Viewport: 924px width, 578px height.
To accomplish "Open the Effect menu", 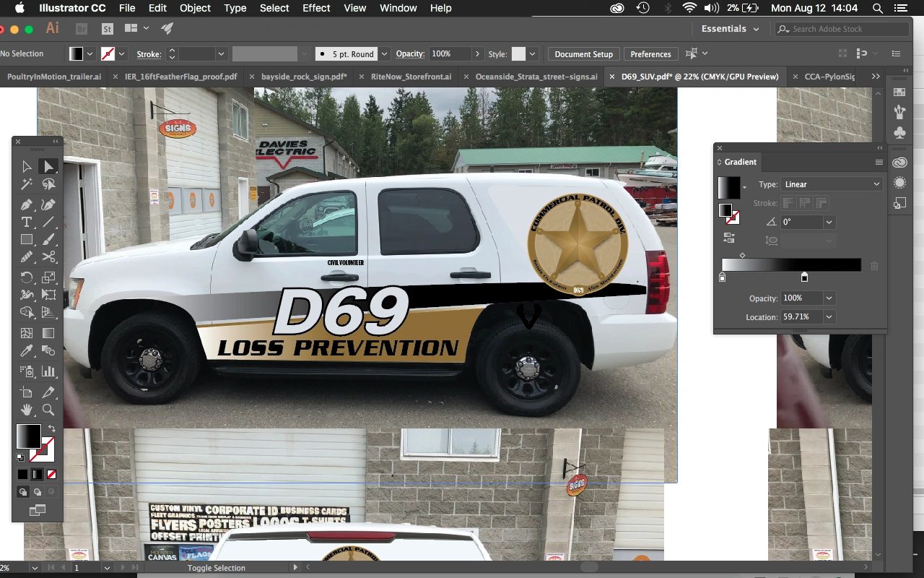I will coord(316,8).
